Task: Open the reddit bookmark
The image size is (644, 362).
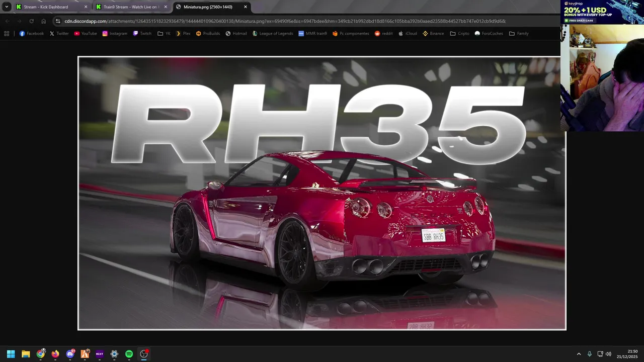Action: click(x=384, y=34)
